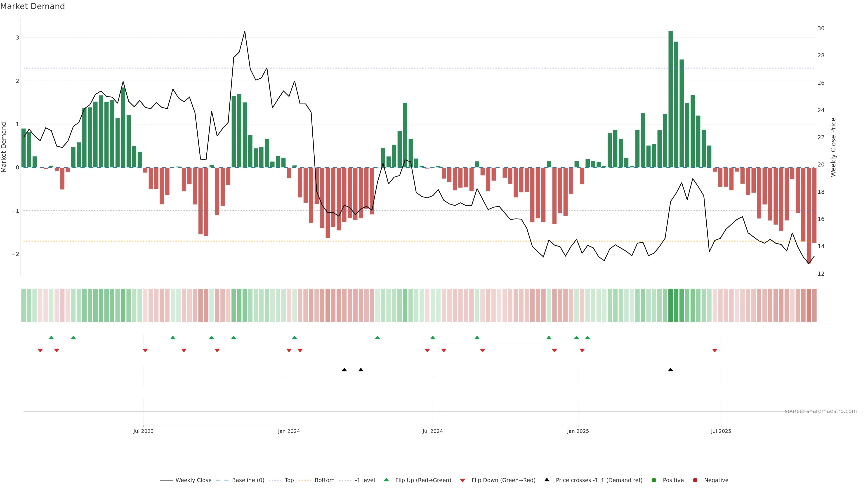The image size is (868, 488).
Task: Click the black Price crosses -1 triangle icon in legend
Action: coord(547,480)
